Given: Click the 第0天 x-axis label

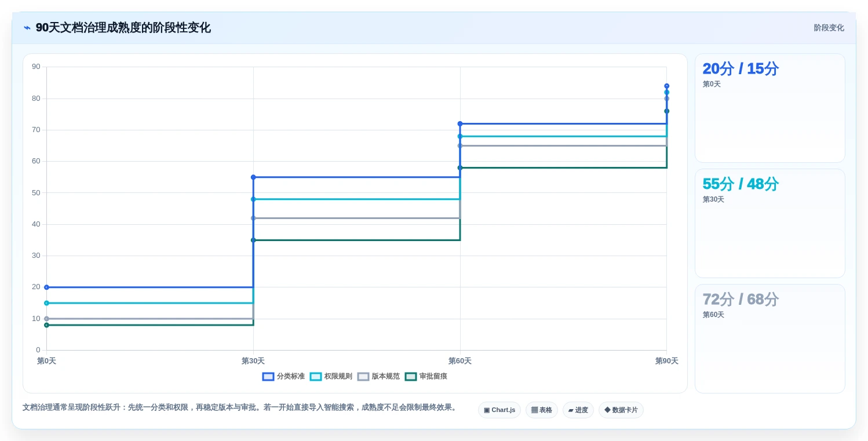Looking at the screenshot, I should point(46,361).
